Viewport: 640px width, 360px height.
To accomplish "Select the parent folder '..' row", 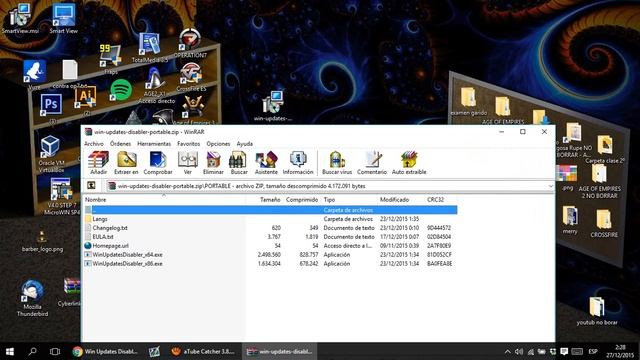I will (x=270, y=210).
